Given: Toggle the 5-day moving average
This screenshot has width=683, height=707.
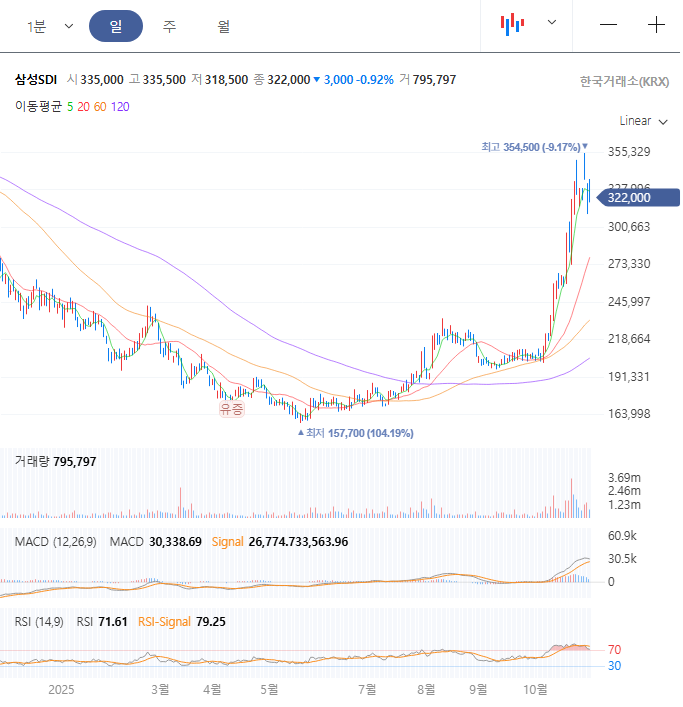Looking at the screenshot, I should tap(70, 107).
